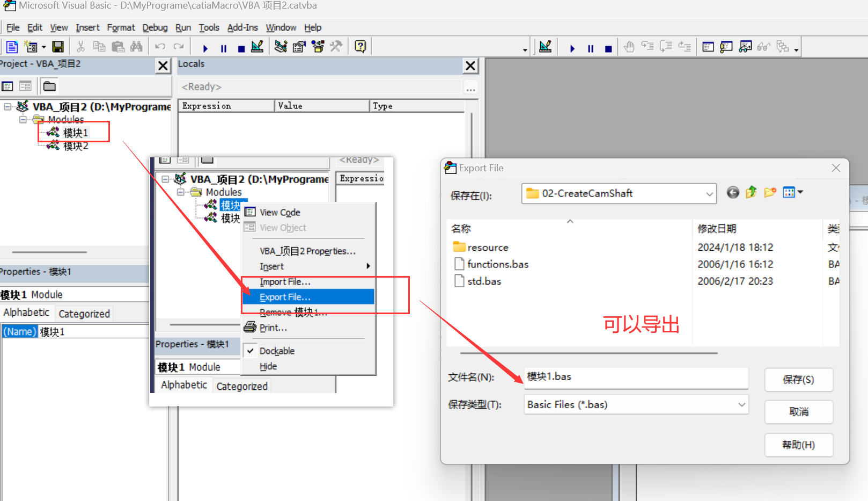The height and width of the screenshot is (501, 868).
Task: Open the Immediate Window debug icon
Action: click(726, 47)
